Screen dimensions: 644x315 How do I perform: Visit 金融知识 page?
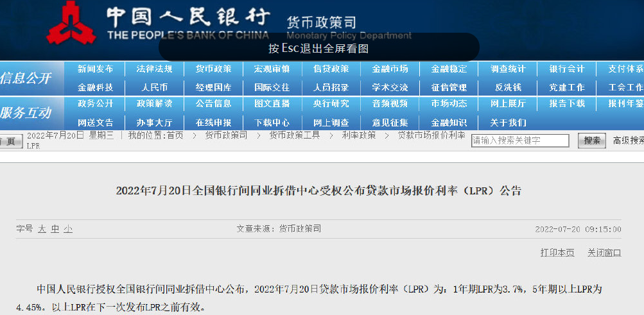coord(449,123)
